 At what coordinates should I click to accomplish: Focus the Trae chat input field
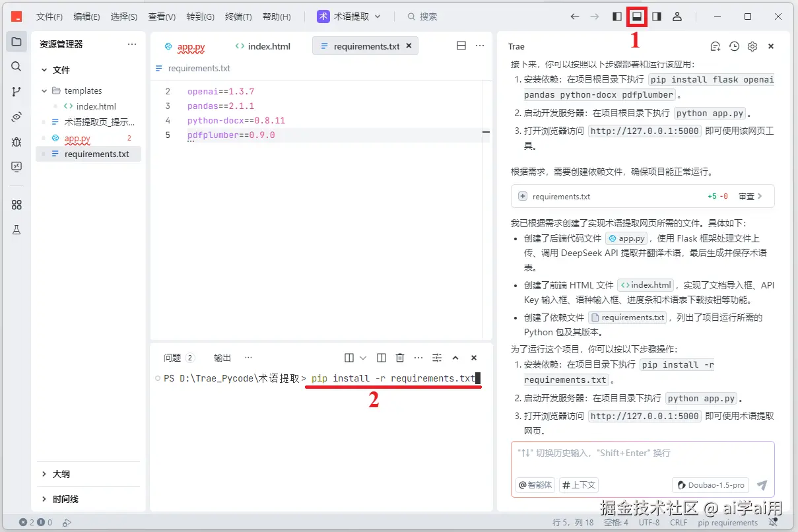642,453
